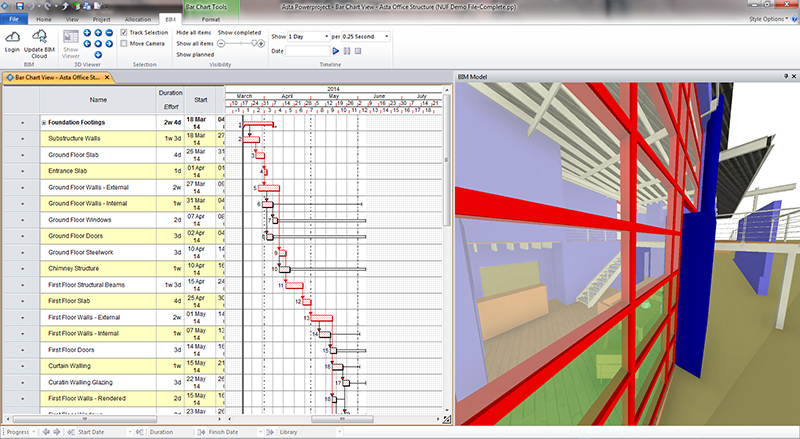This screenshot has width=800, height=439.
Task: Switch to the Home ribbon tab
Action: 44,19
